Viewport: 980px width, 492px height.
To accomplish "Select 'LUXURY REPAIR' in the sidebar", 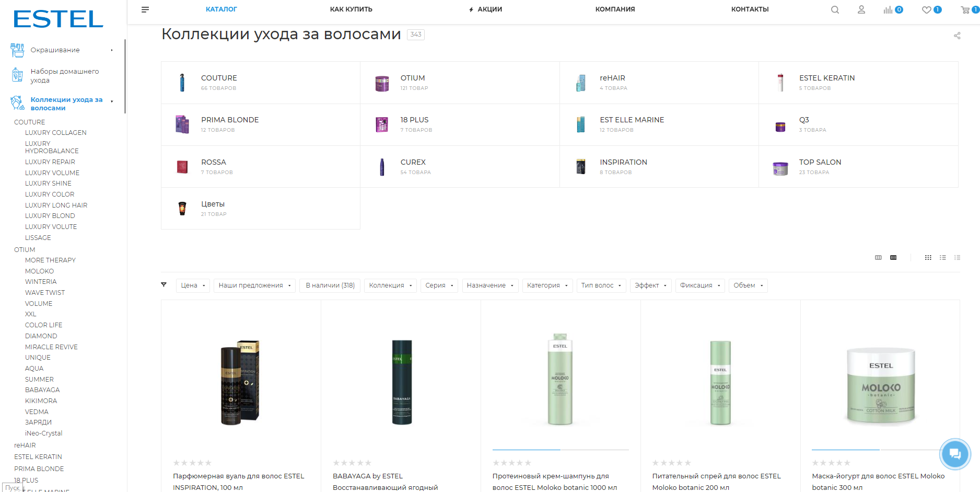I will coord(50,162).
